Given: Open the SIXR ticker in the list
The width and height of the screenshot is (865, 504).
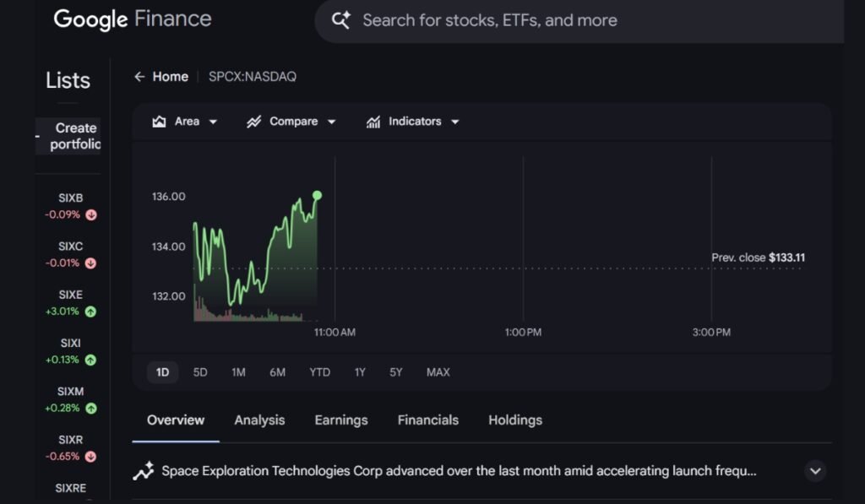Looking at the screenshot, I should click(x=71, y=440).
